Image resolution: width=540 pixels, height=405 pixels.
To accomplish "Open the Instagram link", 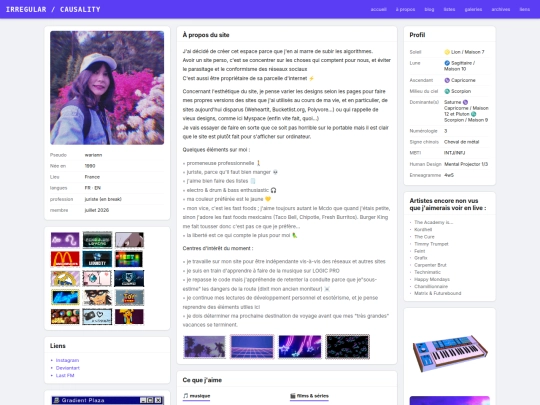I will point(67,360).
